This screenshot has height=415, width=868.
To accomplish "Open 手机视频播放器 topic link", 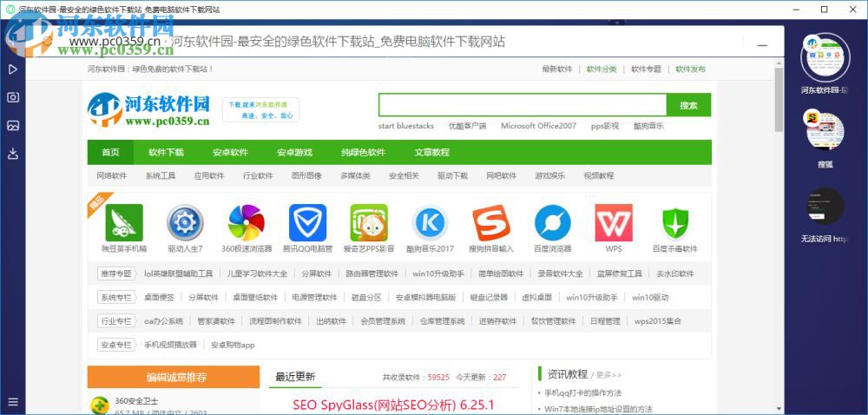I will coord(170,346).
